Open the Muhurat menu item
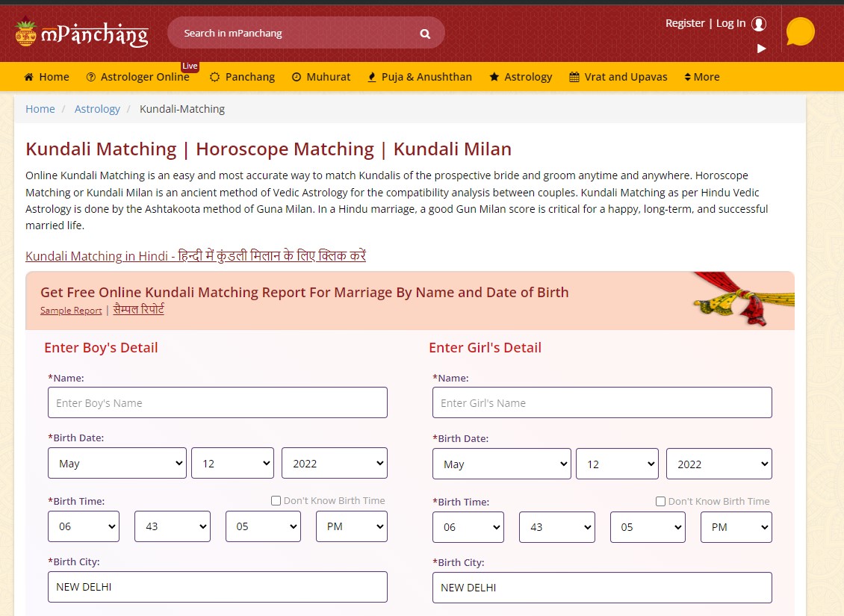This screenshot has width=844, height=616. [320, 77]
